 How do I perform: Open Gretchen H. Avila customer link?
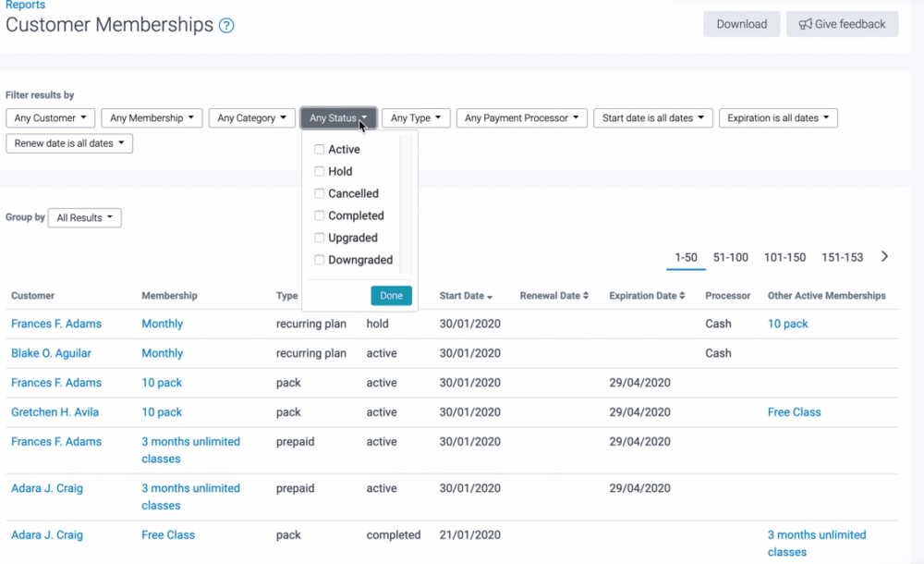(55, 412)
